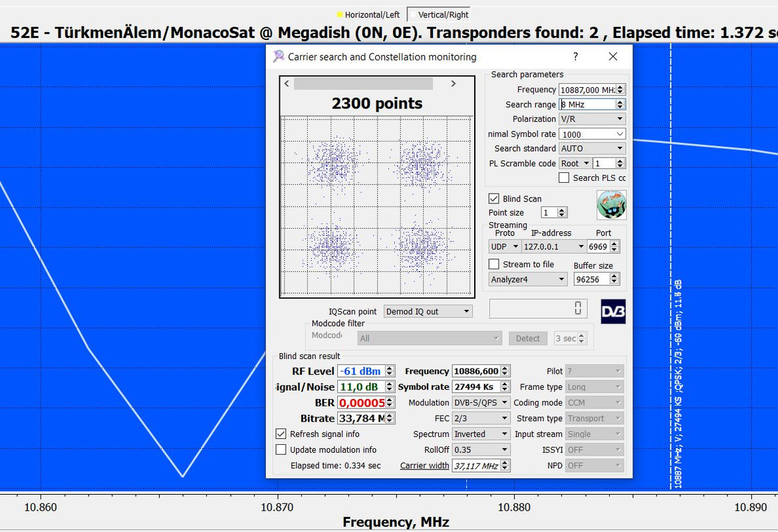Viewport: 778px width, 532px height.
Task: Click the search Frequency input field
Action: [x=587, y=90]
